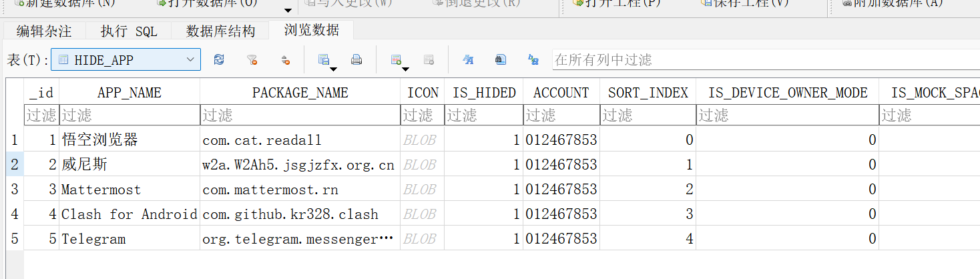Select IS_DEVICE_OWNER_MODE cell in 威尼斯 row
This screenshot has height=279, width=980.
788,165
